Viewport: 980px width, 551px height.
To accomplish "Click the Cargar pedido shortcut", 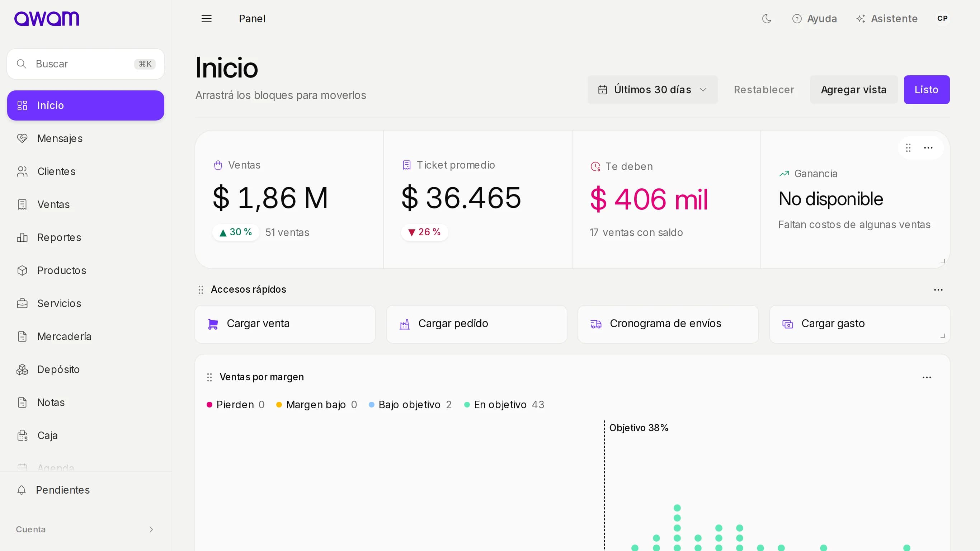I will [477, 324].
